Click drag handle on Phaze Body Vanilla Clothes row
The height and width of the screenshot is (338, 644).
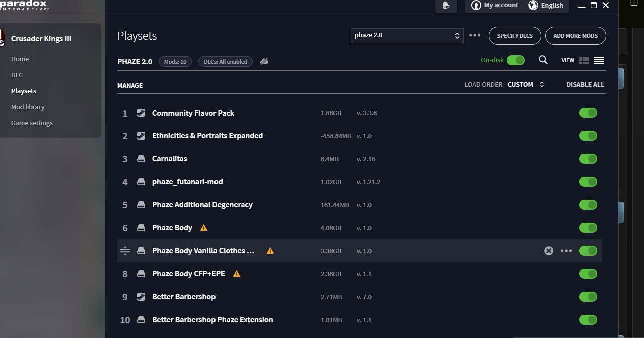pos(125,251)
